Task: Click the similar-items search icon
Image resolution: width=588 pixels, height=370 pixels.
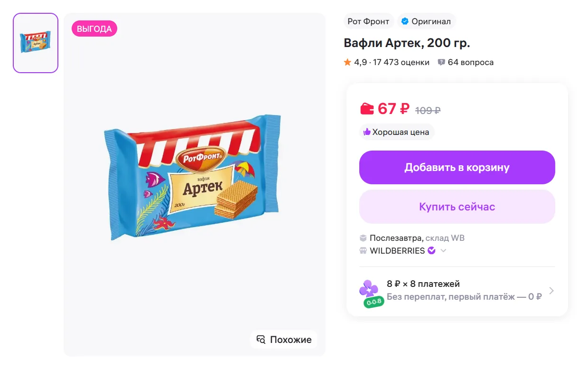Action: 261,339
